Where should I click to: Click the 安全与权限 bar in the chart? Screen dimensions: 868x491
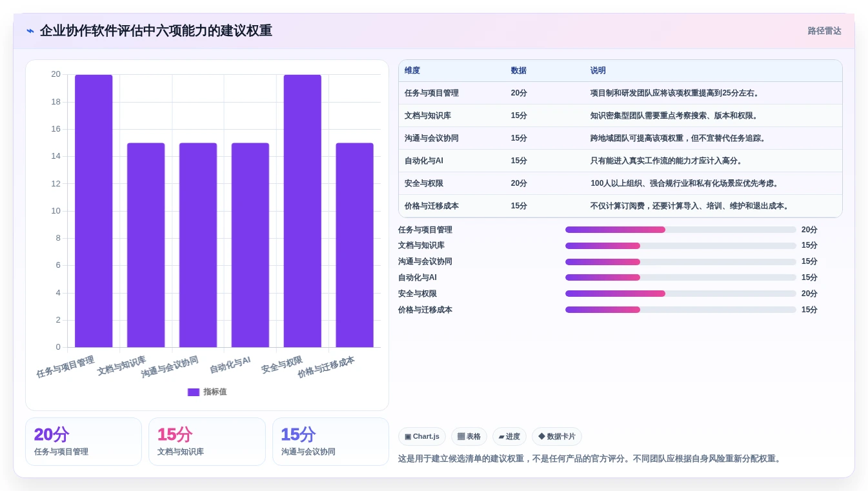(x=303, y=211)
